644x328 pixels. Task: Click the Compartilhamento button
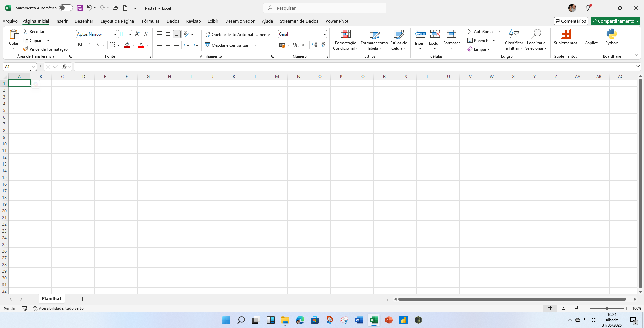tap(613, 21)
